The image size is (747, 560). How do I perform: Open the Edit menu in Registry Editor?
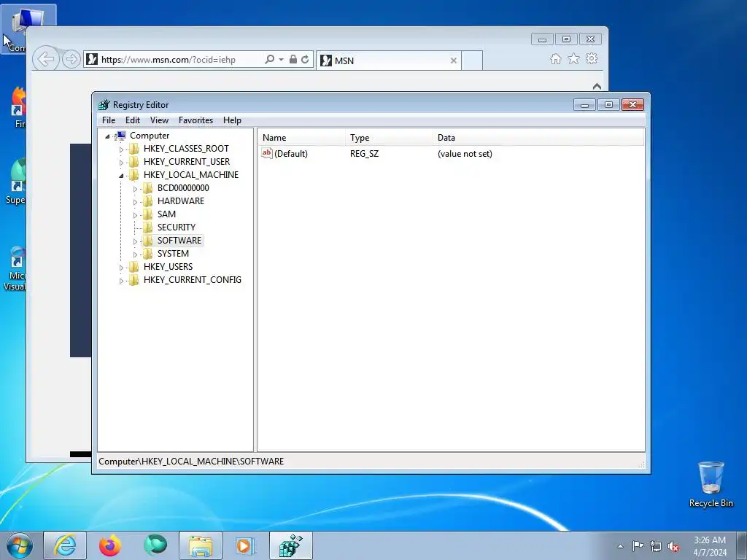coord(133,120)
